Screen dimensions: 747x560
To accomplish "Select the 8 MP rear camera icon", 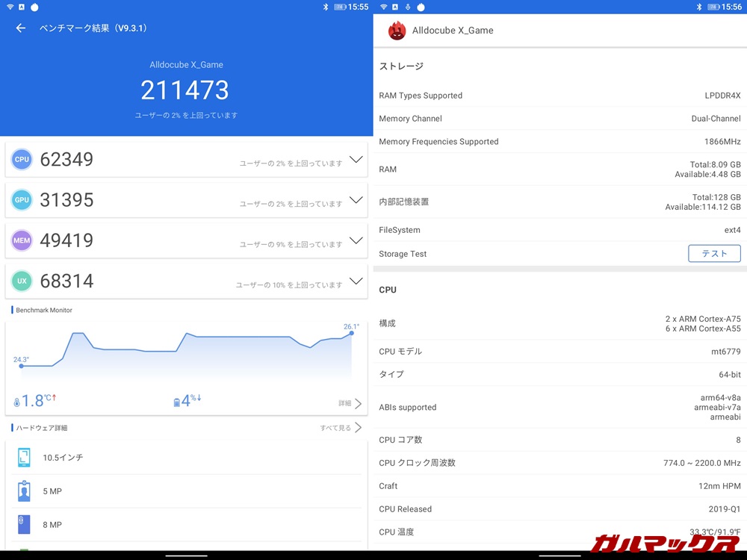I will point(24,525).
